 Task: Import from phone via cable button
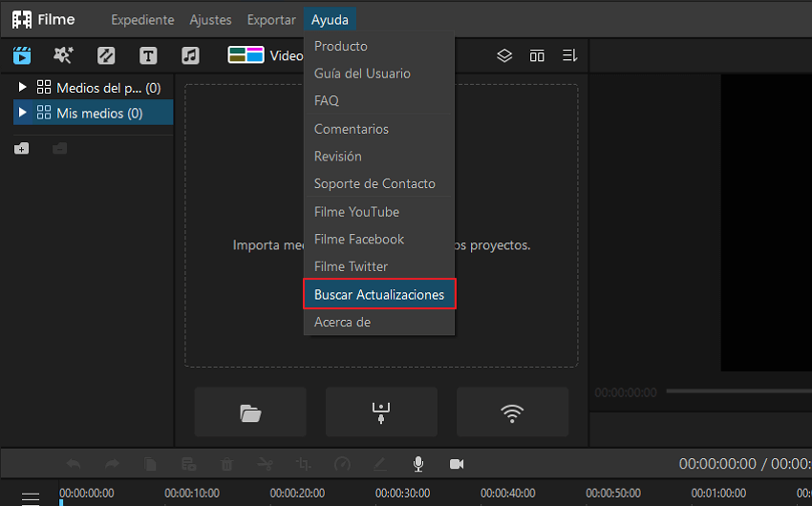coord(381,412)
